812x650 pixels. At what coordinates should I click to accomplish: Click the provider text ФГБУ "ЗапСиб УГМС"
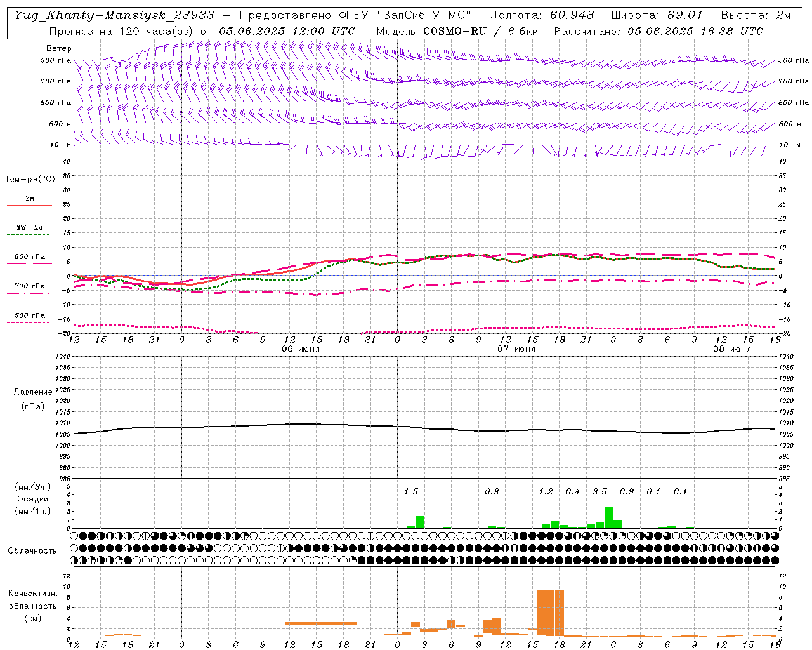(x=406, y=15)
